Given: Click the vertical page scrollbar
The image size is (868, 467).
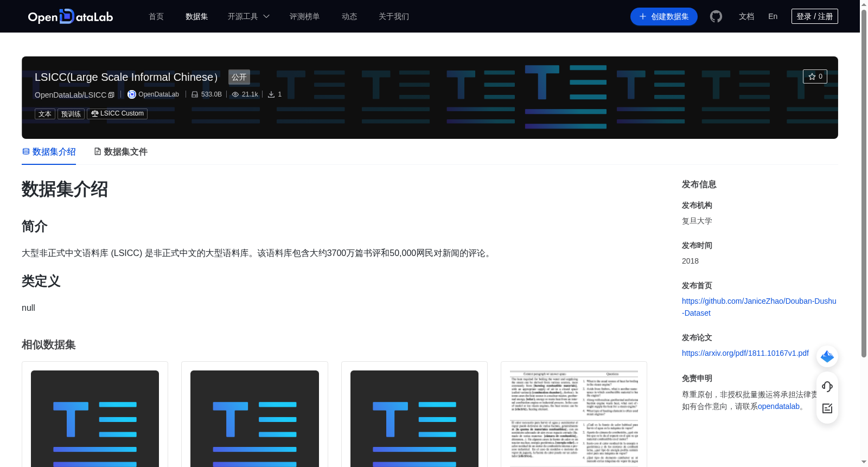Looking at the screenshot, I should pos(864,184).
